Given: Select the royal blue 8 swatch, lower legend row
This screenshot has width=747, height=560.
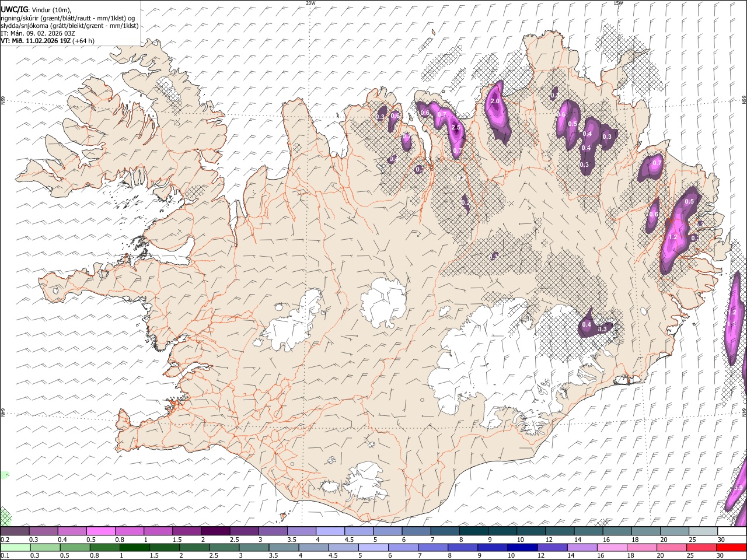Looking at the screenshot, I should [x=462, y=547].
